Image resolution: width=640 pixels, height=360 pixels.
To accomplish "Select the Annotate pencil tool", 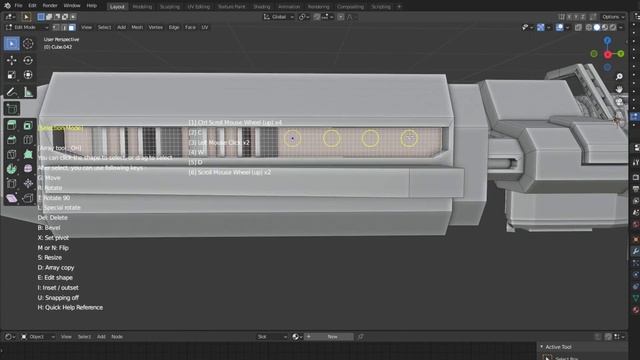I will tap(11, 92).
